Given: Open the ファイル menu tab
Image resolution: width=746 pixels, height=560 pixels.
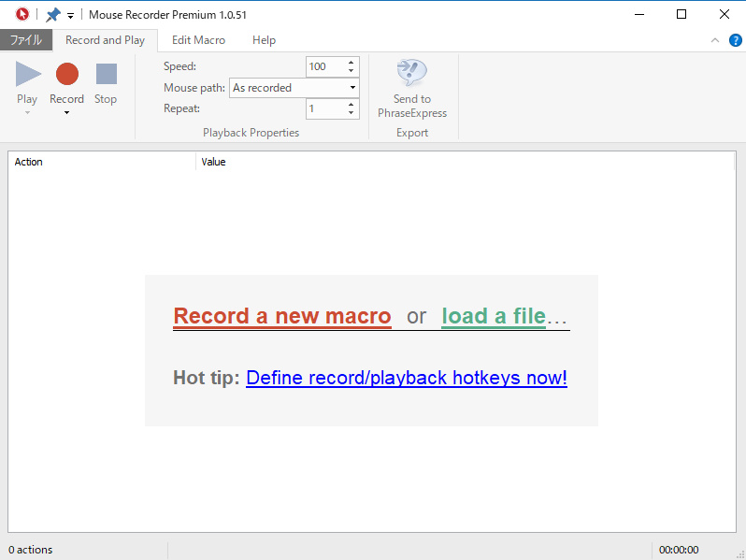Looking at the screenshot, I should [26, 40].
